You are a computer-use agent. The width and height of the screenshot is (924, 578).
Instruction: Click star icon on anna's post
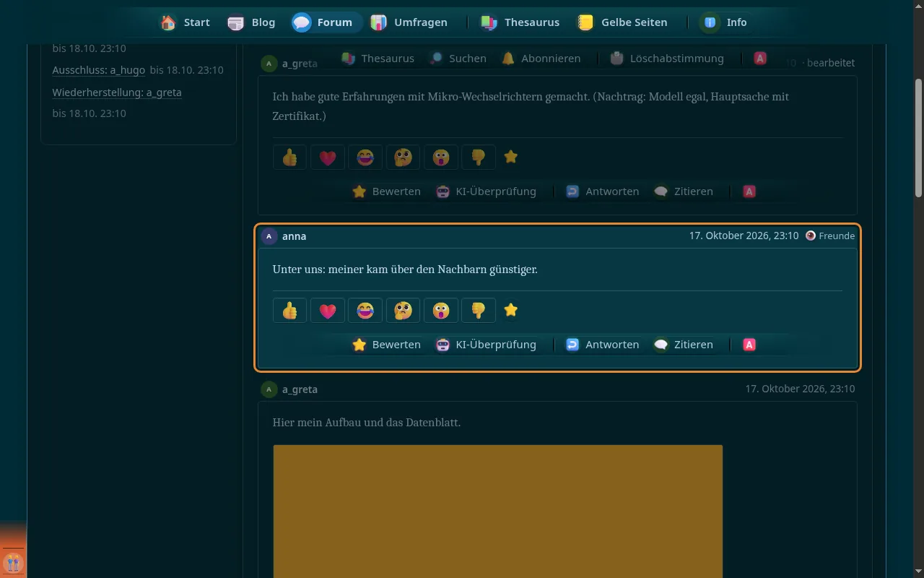click(511, 310)
